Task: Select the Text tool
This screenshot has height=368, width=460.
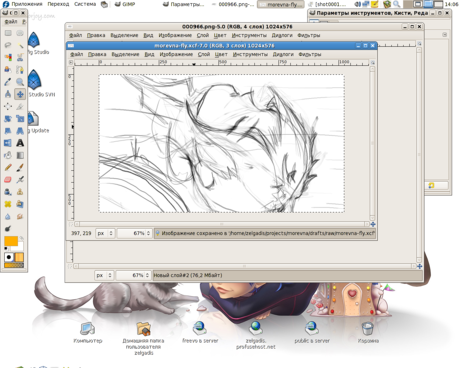Action: tap(20, 143)
